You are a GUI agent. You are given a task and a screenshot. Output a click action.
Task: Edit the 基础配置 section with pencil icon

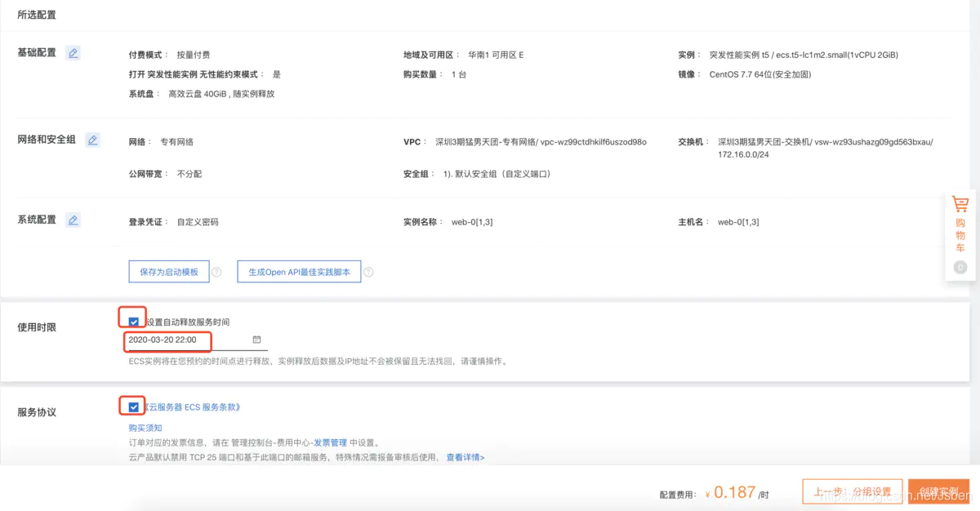(73, 53)
